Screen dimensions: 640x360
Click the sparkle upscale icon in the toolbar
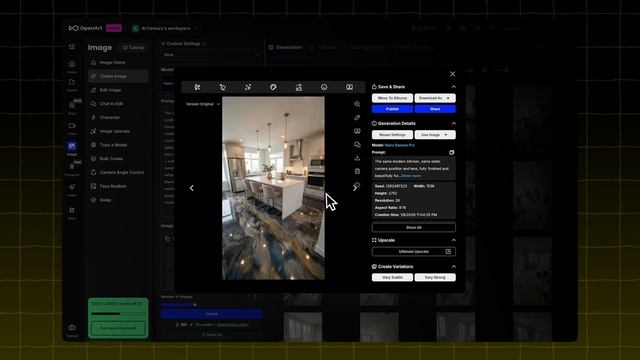click(248, 87)
